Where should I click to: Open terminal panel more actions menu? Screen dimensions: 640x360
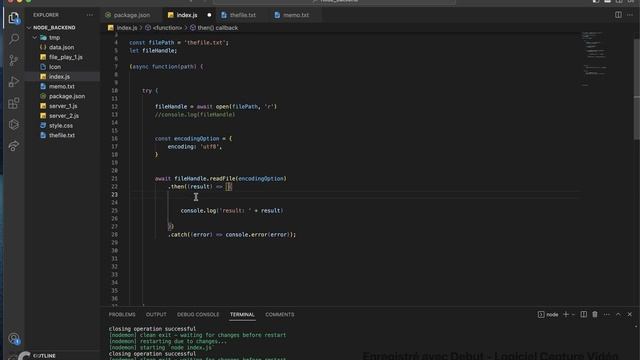(x=607, y=314)
